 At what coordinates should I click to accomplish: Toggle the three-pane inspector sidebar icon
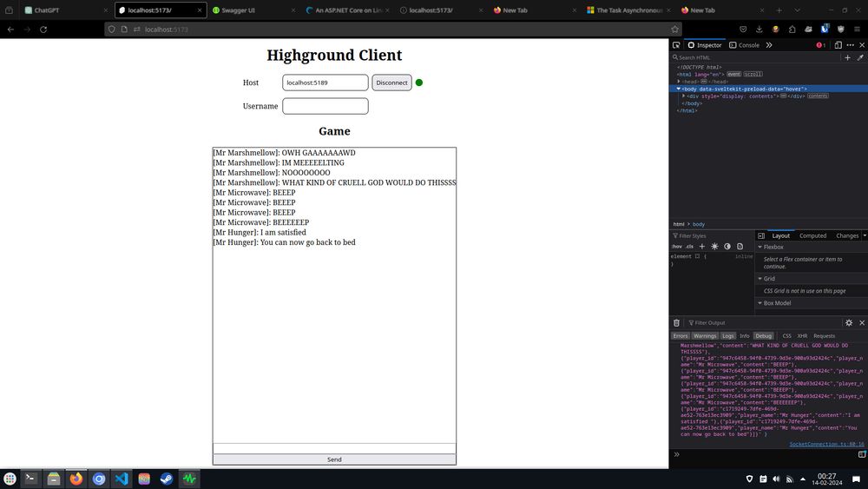coord(761,235)
